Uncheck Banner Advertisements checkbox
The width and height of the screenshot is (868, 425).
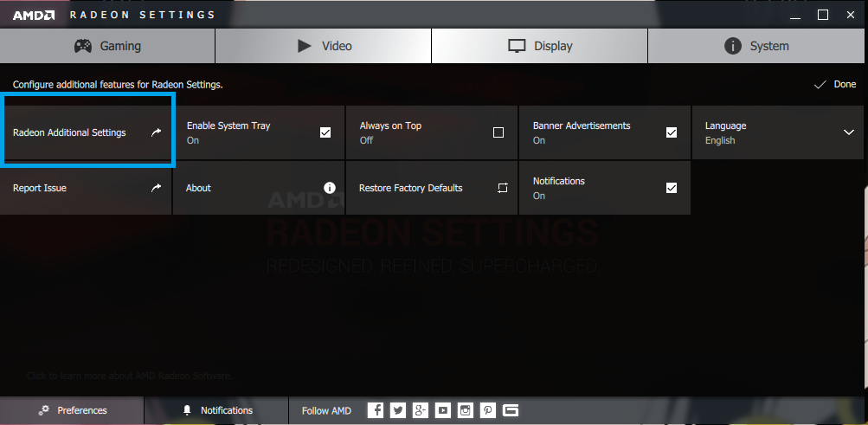[x=672, y=132]
